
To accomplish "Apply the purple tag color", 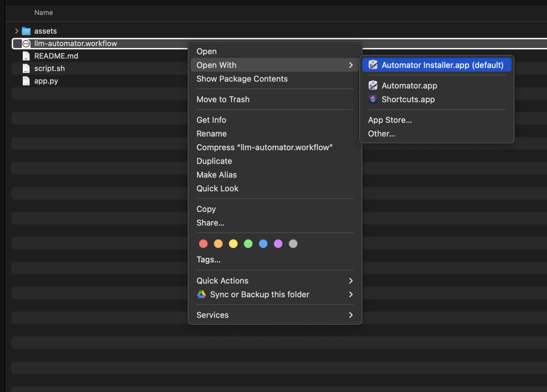I will tap(278, 244).
